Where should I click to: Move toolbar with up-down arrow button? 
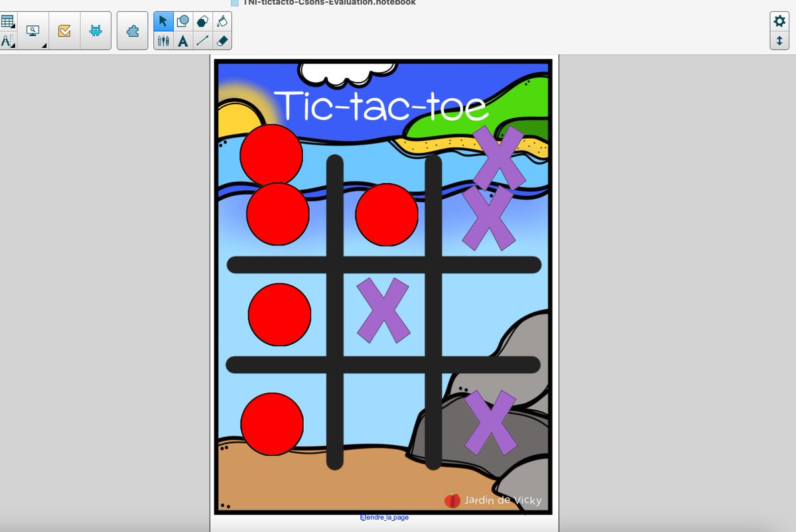(x=779, y=40)
